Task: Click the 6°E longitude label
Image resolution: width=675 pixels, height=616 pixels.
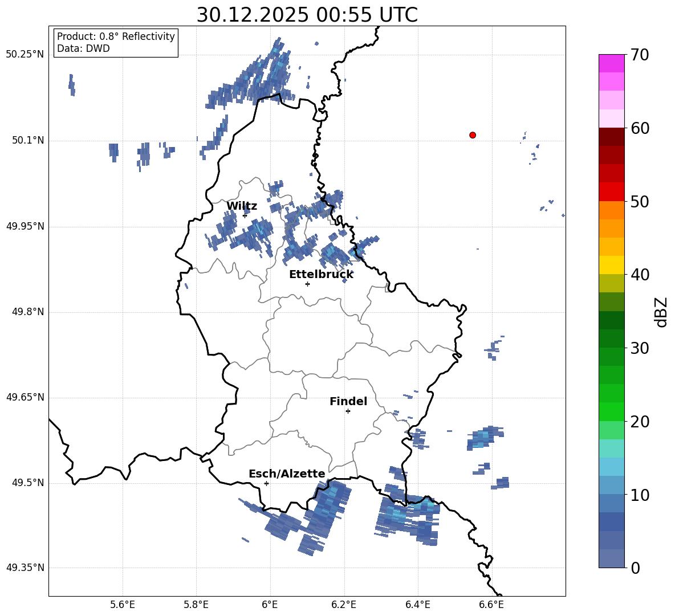Action: (x=270, y=605)
